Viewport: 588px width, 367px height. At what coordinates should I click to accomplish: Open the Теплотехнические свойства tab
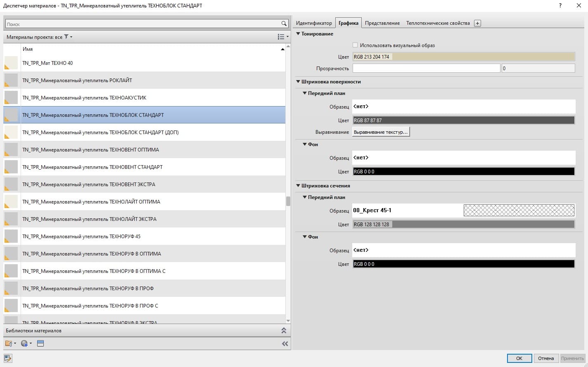pyautogui.click(x=438, y=23)
